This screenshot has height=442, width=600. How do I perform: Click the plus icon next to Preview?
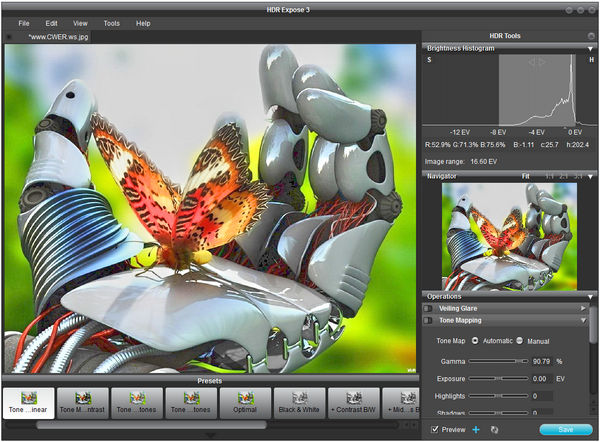coord(476,429)
